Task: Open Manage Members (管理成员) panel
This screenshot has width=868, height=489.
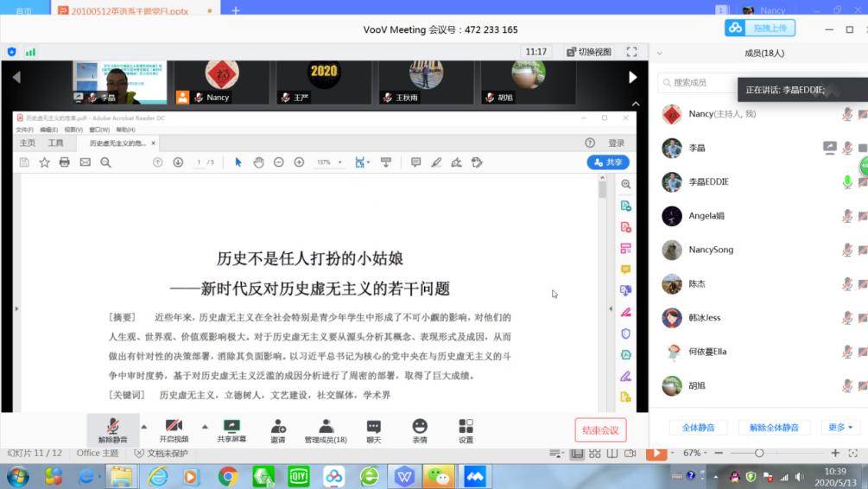Action: pos(326,427)
